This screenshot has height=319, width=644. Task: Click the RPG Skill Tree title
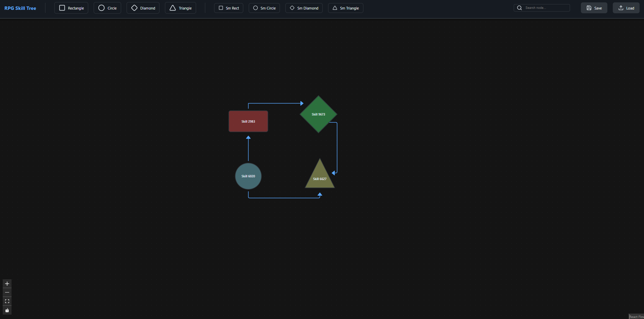click(x=20, y=8)
